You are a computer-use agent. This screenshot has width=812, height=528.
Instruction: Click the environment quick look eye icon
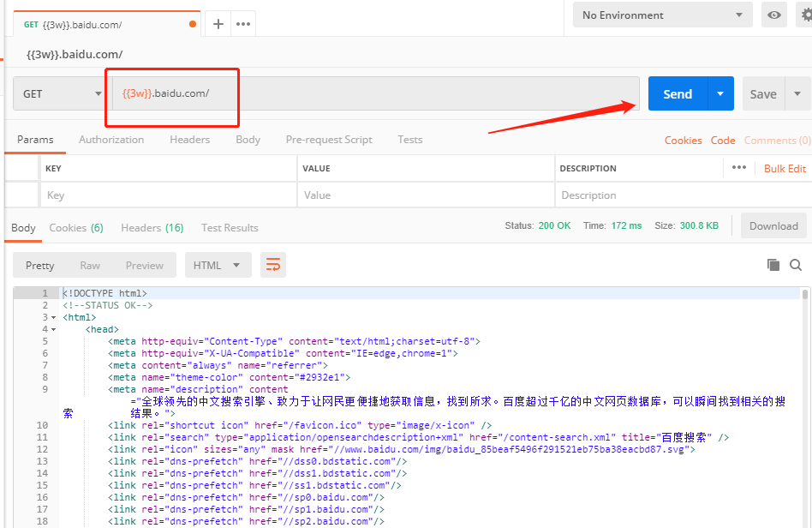point(774,15)
